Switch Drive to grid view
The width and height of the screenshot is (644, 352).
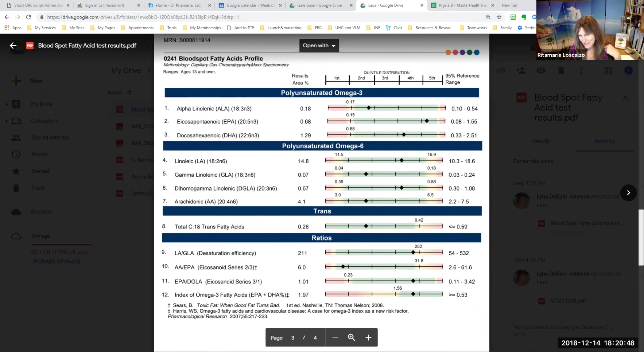[608, 70]
